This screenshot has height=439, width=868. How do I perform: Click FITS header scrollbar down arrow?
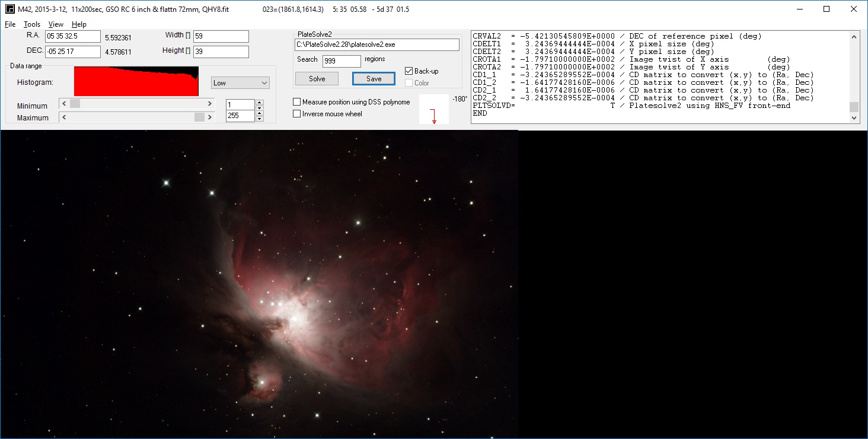tap(854, 118)
